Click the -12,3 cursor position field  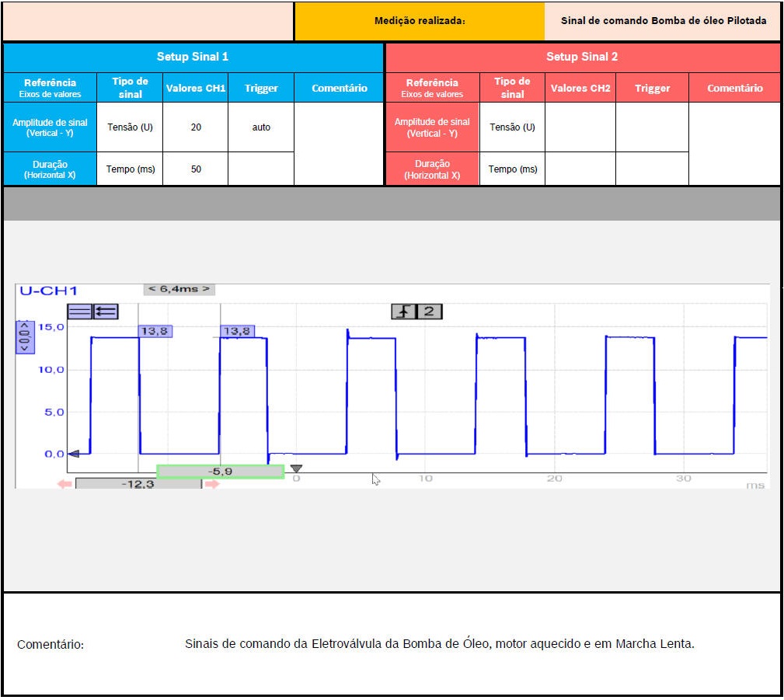pyautogui.click(x=138, y=484)
